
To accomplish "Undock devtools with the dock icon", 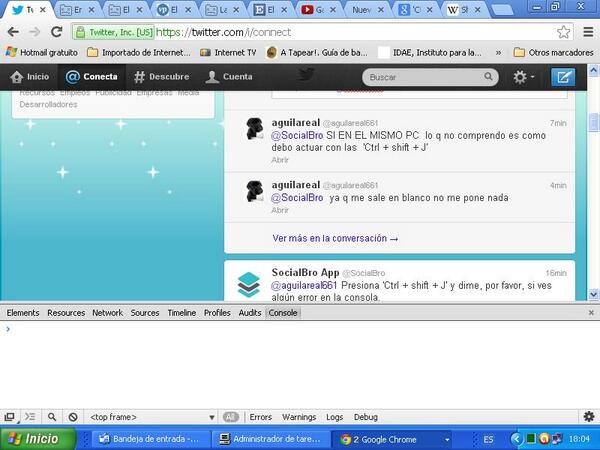I will click(x=10, y=417).
